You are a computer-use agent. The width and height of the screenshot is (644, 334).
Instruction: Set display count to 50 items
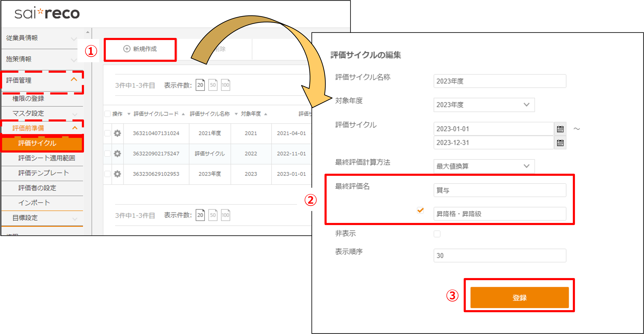(x=213, y=85)
